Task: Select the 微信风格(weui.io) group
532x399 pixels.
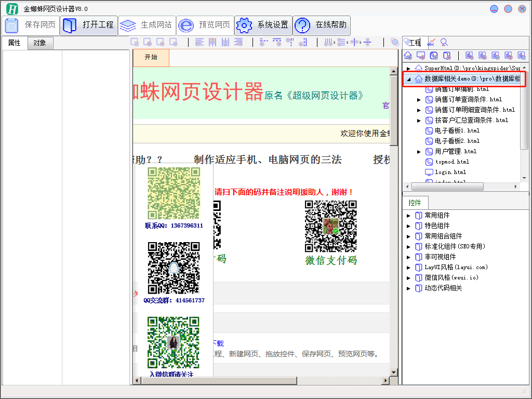Action: (451, 278)
